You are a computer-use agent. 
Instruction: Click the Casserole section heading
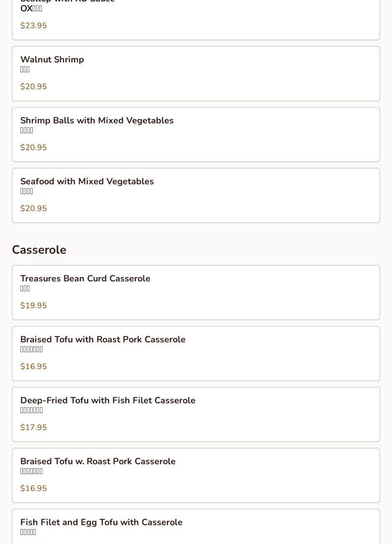click(x=39, y=250)
